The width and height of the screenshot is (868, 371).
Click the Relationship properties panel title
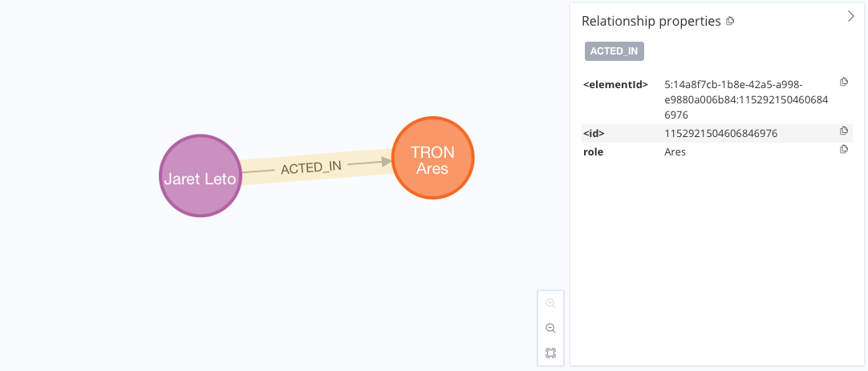(x=651, y=22)
